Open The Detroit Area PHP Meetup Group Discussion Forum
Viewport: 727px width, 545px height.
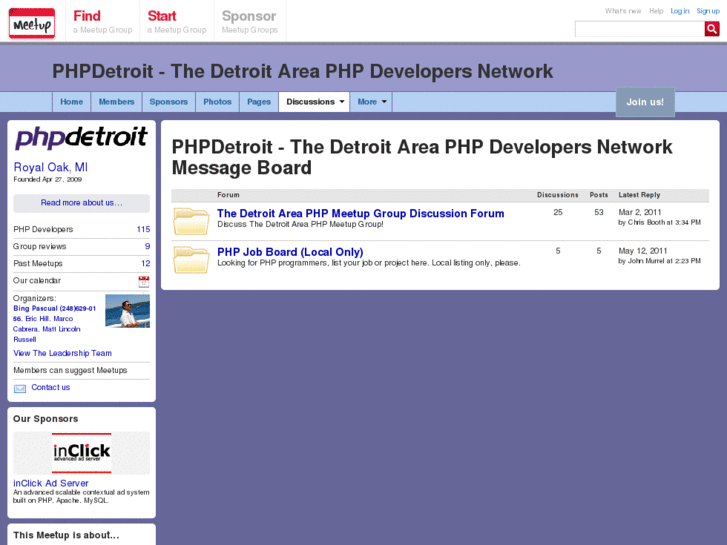click(x=360, y=213)
